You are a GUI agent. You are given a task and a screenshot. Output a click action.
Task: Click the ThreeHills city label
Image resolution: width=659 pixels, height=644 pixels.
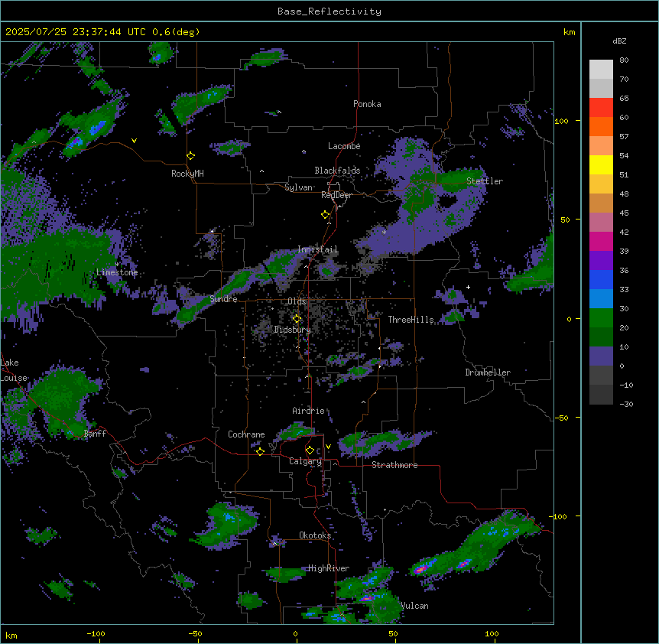[x=411, y=320]
